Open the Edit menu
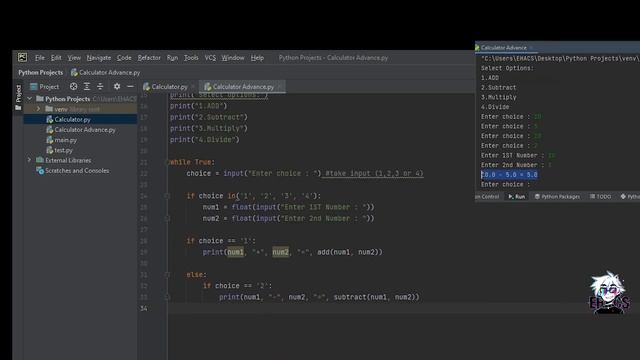Screen dimensions: 640x360 point(56,58)
